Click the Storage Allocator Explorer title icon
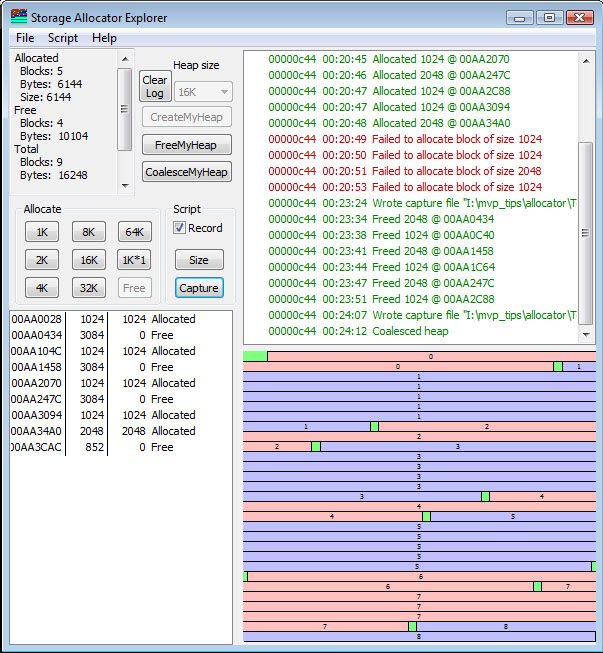This screenshot has height=653, width=603. click(x=19, y=17)
